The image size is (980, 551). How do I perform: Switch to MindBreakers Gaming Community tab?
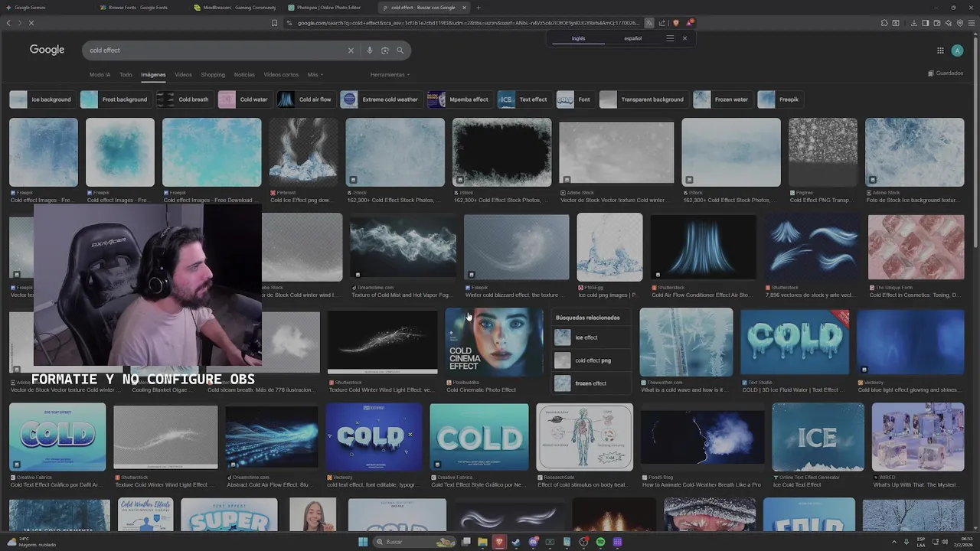(x=235, y=8)
